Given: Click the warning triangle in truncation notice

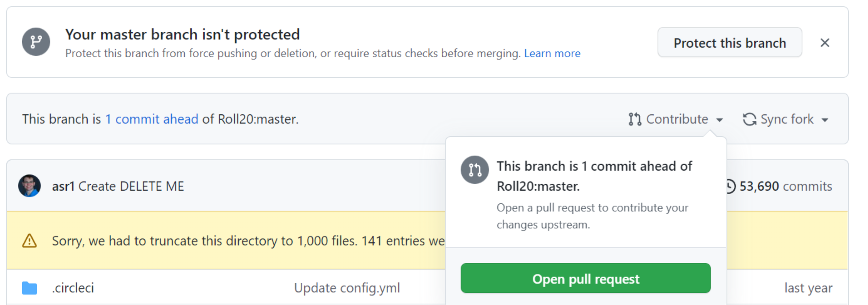Looking at the screenshot, I should pos(29,241).
